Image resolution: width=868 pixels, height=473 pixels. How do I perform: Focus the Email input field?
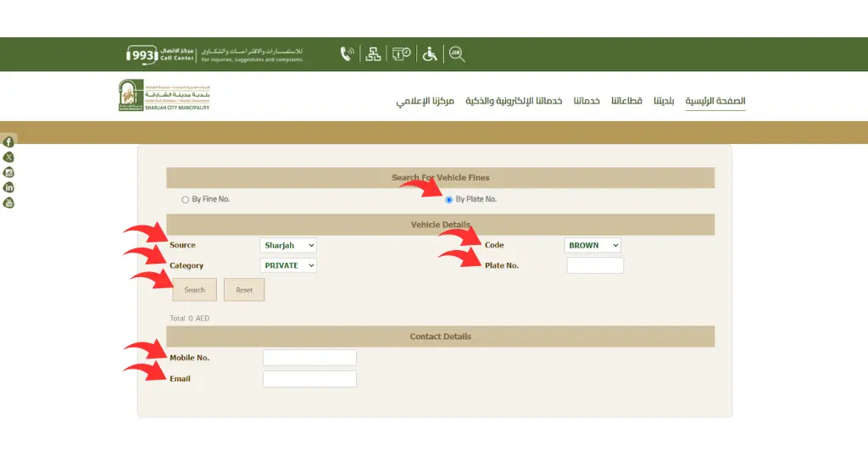[x=309, y=379]
